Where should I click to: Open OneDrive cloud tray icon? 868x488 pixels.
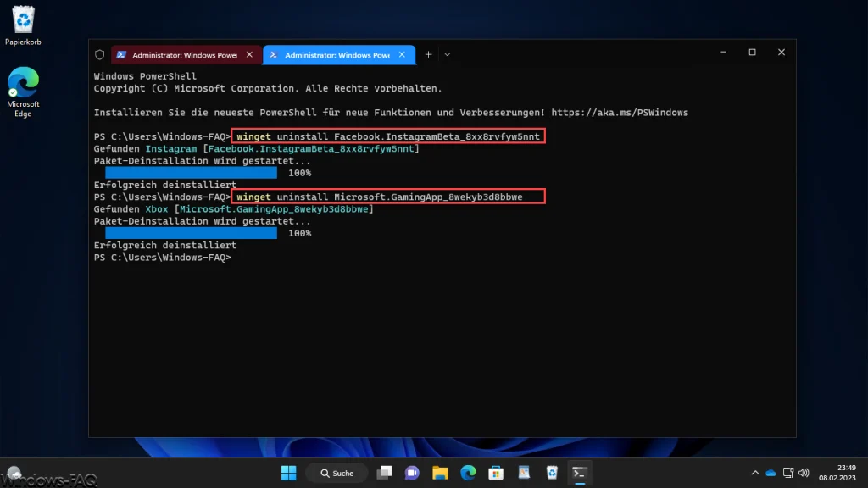tap(771, 473)
